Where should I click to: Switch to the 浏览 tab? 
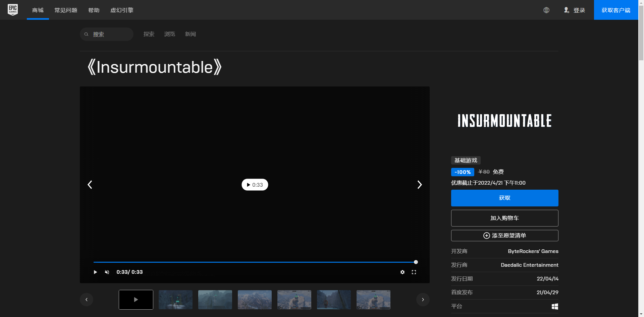(x=169, y=34)
